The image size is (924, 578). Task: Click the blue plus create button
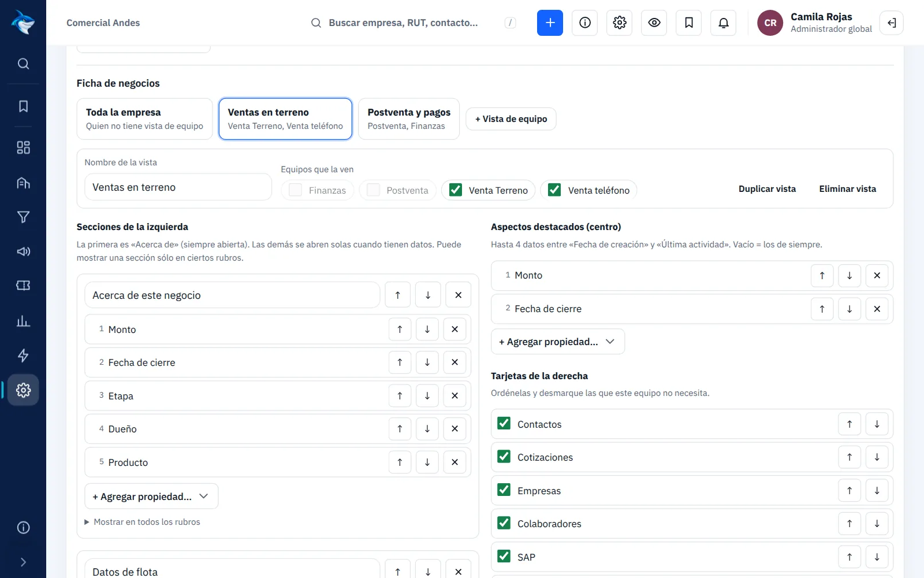[550, 23]
